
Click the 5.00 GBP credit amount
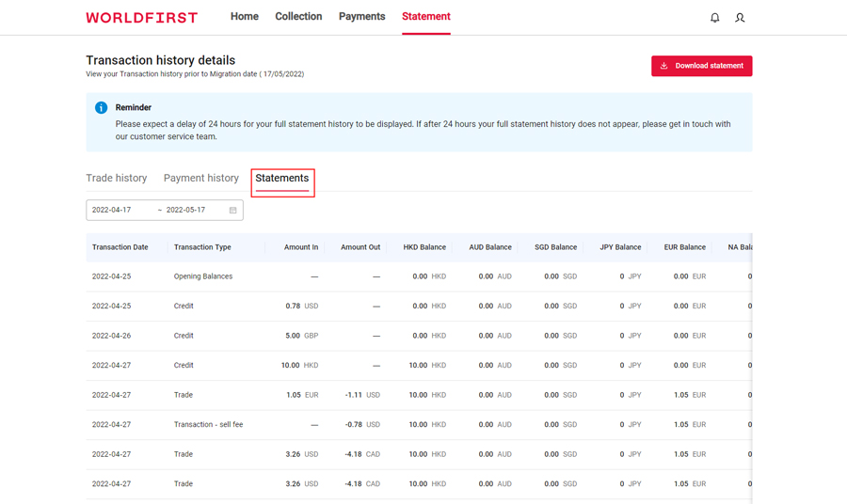[x=302, y=336]
